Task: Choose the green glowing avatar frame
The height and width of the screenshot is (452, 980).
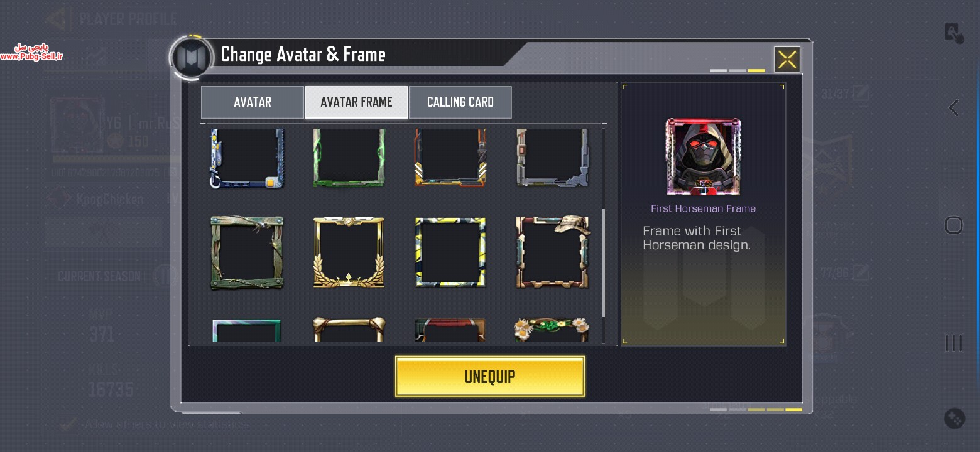Action: 349,158
